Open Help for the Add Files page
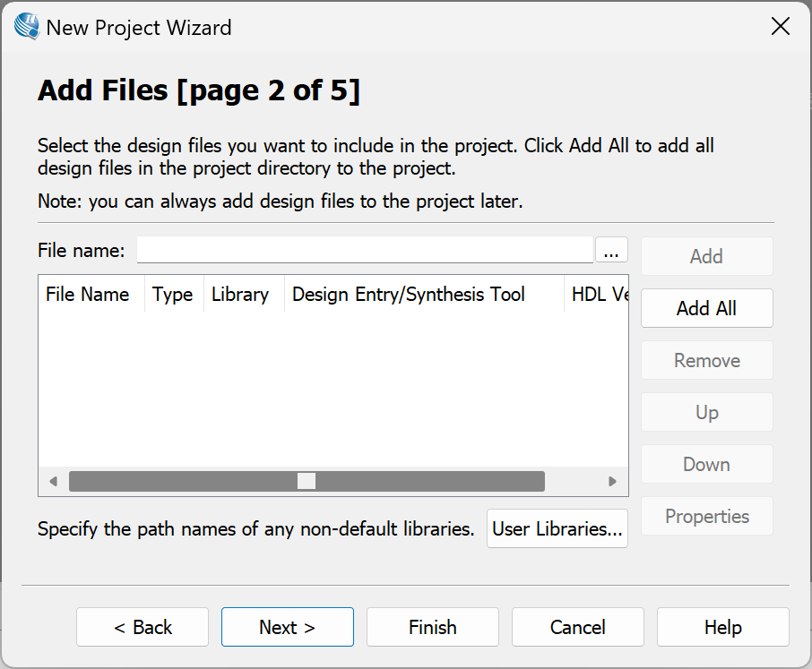The image size is (812, 669). tap(722, 627)
